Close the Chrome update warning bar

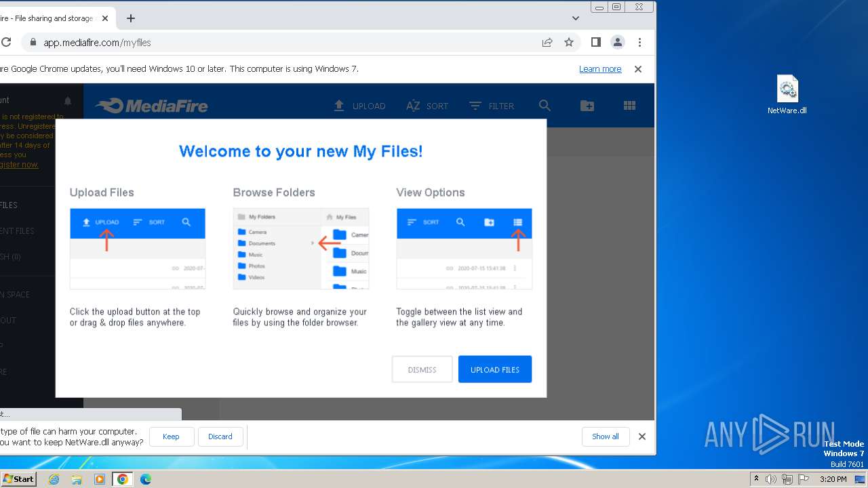(638, 69)
